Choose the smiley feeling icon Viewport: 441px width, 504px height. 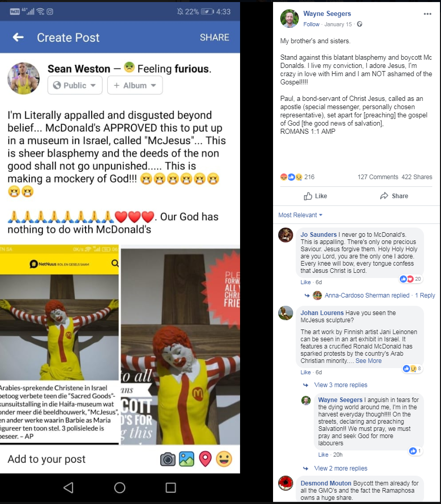[224, 459]
